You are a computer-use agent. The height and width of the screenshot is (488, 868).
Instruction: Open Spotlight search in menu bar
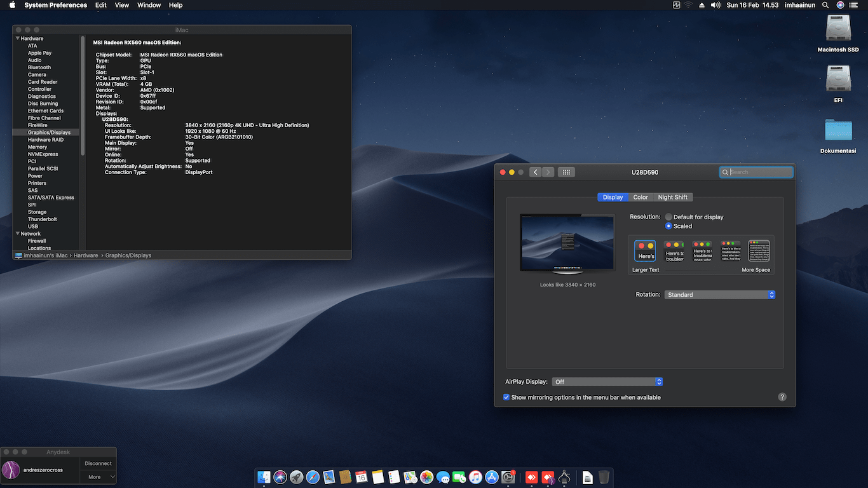tap(825, 5)
